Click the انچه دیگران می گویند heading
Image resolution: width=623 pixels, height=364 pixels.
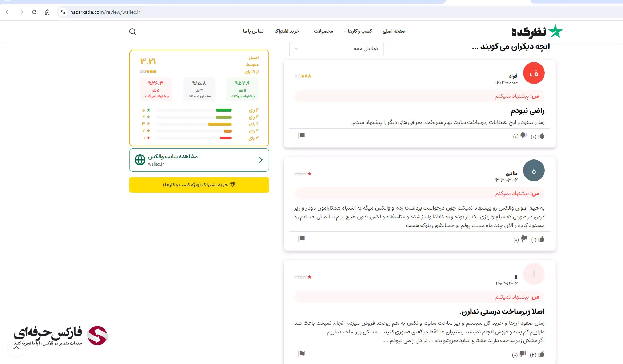coord(511,47)
